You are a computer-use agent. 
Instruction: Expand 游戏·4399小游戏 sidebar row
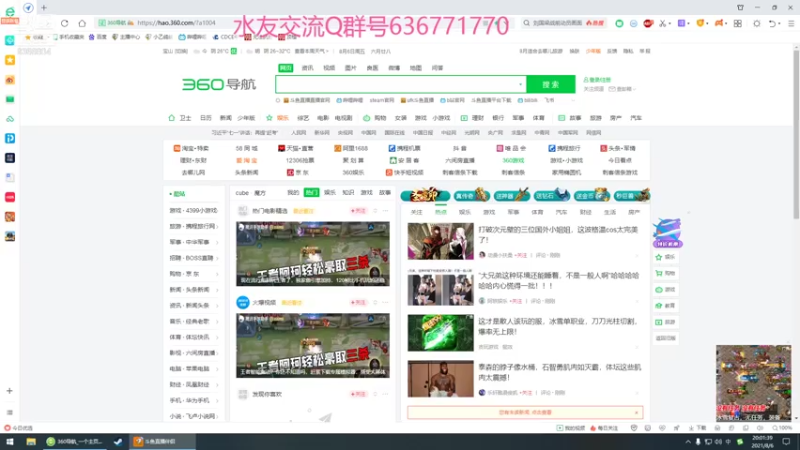[194, 210]
